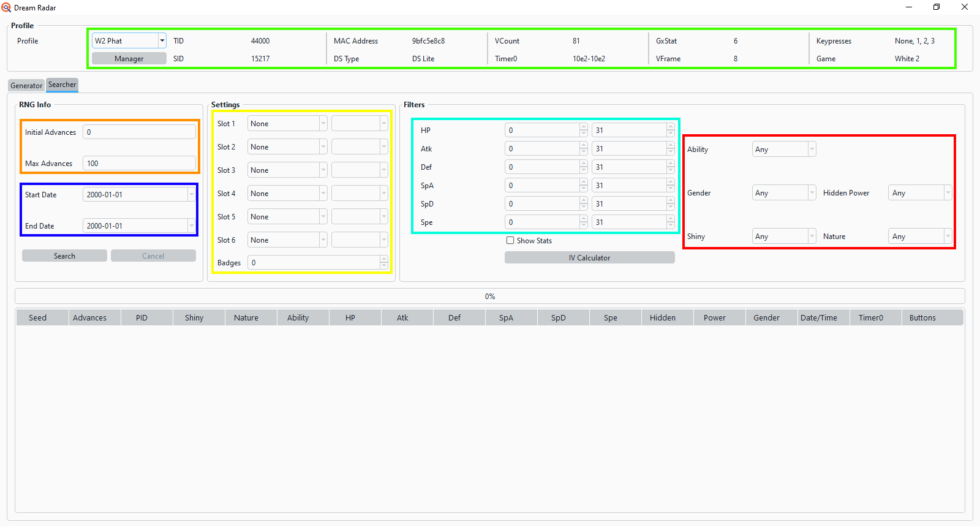The image size is (980, 527).
Task: Click the Ability column header
Action: tap(303, 318)
